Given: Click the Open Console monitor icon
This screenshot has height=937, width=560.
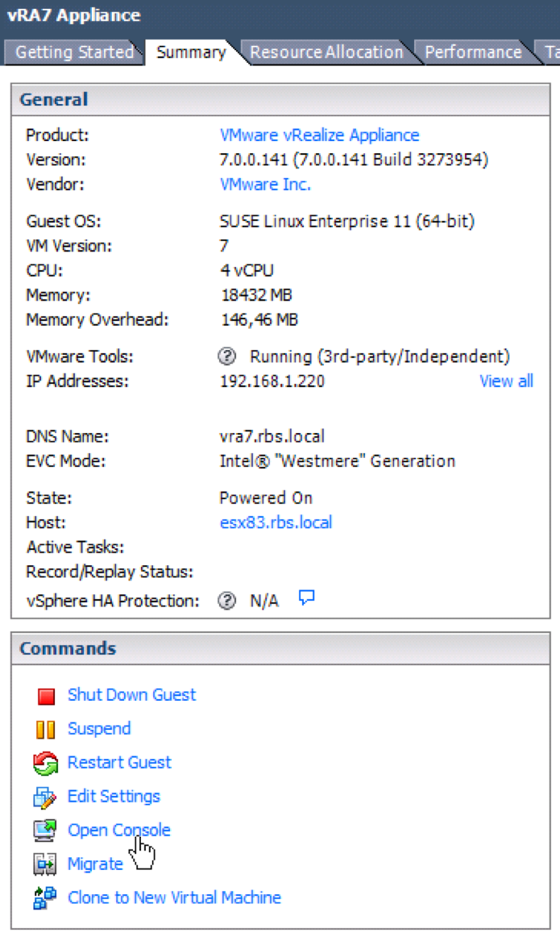Looking at the screenshot, I should [45, 831].
